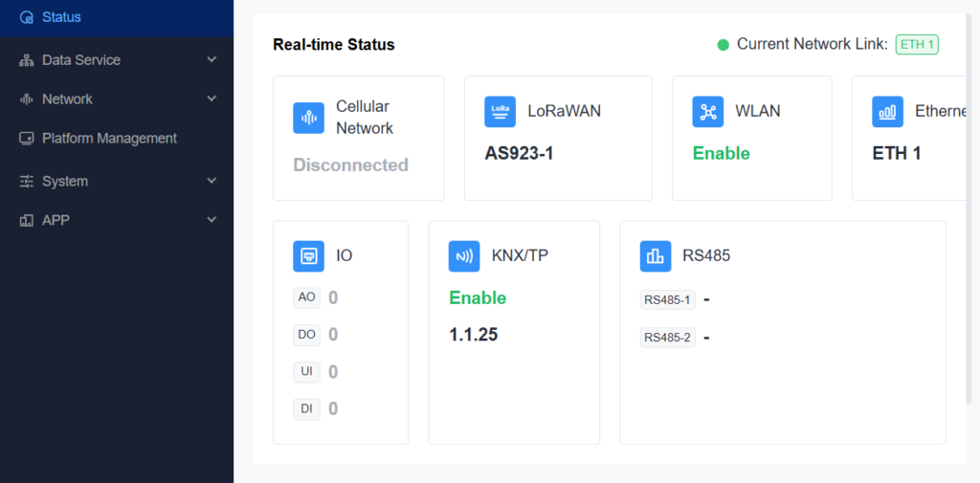Image resolution: width=980 pixels, height=483 pixels.
Task: Expand the APP menu chevron
Action: tap(212, 220)
